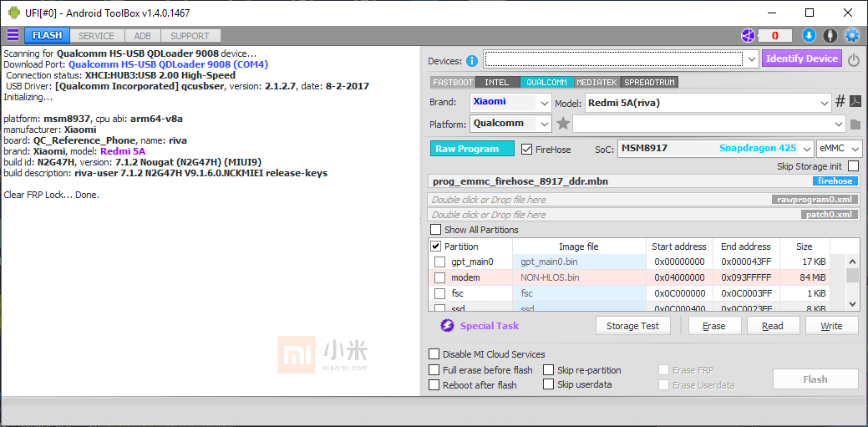Open the settings gear icon
The height and width of the screenshot is (427, 868).
pos(851,35)
